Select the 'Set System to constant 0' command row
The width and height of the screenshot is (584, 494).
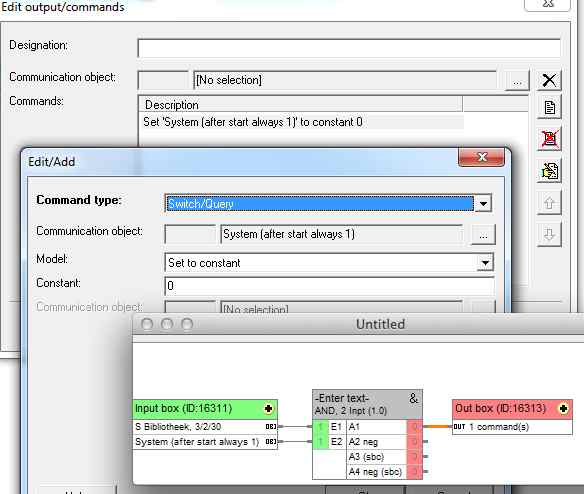pyautogui.click(x=302, y=122)
